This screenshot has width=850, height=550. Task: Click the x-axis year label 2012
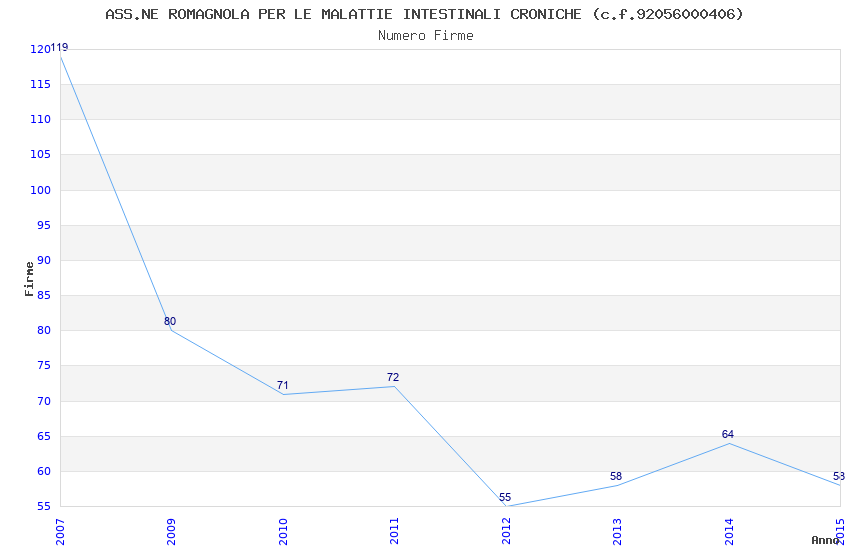tap(506, 532)
